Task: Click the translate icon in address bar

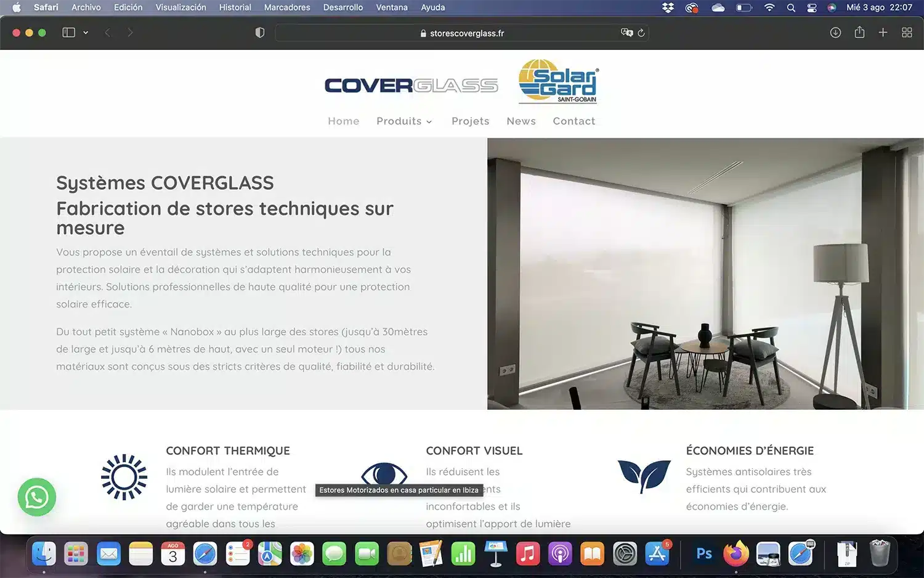Action: [626, 33]
